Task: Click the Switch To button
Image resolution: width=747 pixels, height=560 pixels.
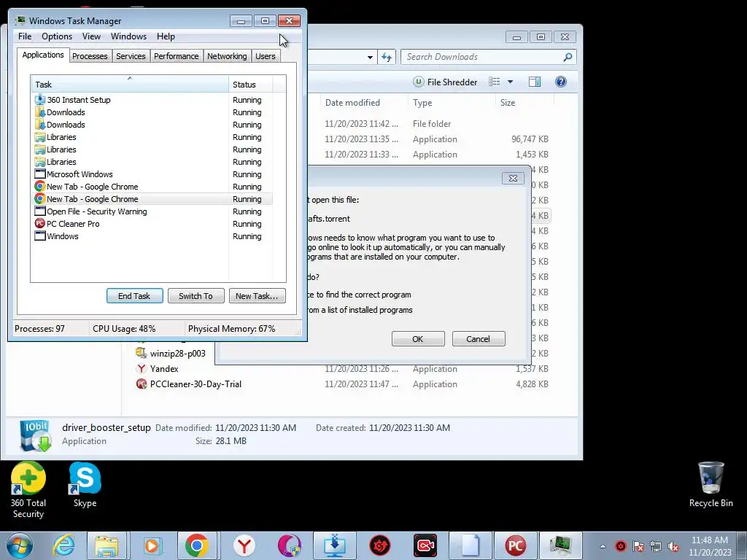Action: point(196,296)
